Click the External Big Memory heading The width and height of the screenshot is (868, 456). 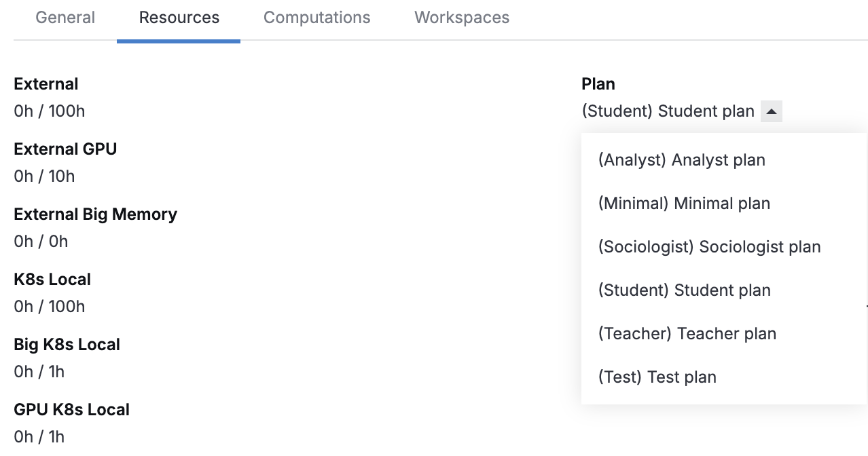[95, 214]
